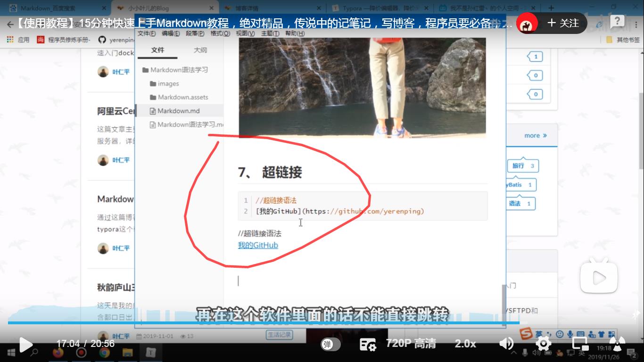Open the 程序员修炼手册 bookmark

click(x=64, y=40)
